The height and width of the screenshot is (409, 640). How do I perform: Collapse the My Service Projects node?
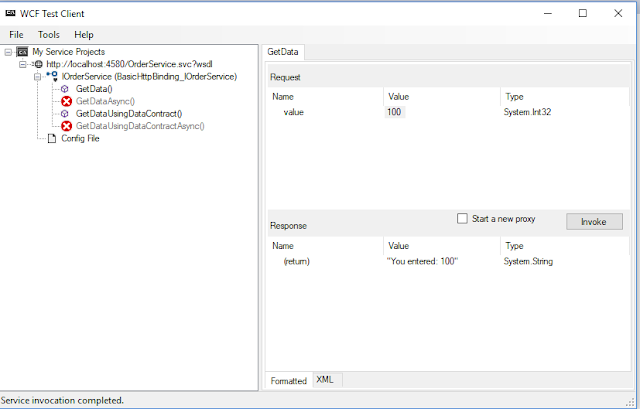pyautogui.click(x=8, y=52)
